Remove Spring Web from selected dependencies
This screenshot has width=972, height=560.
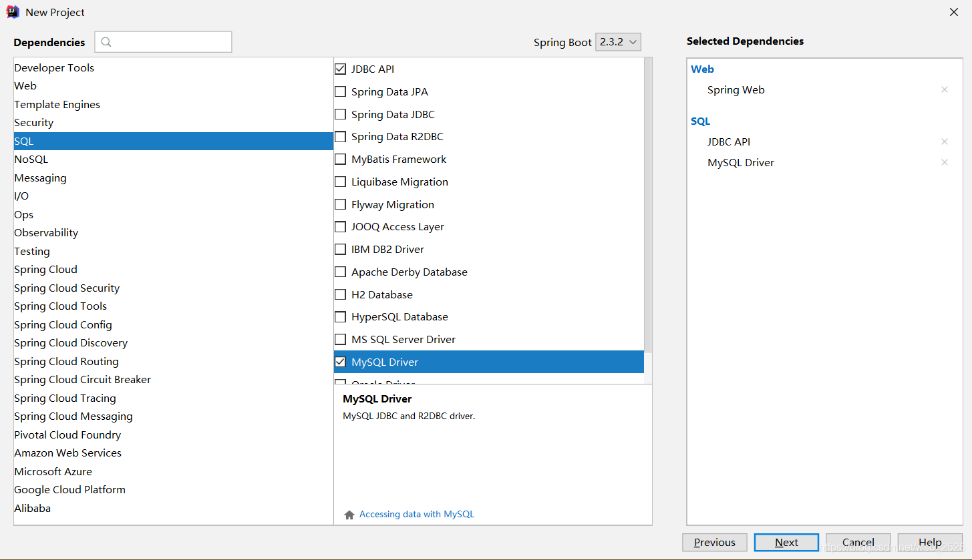pyautogui.click(x=945, y=89)
